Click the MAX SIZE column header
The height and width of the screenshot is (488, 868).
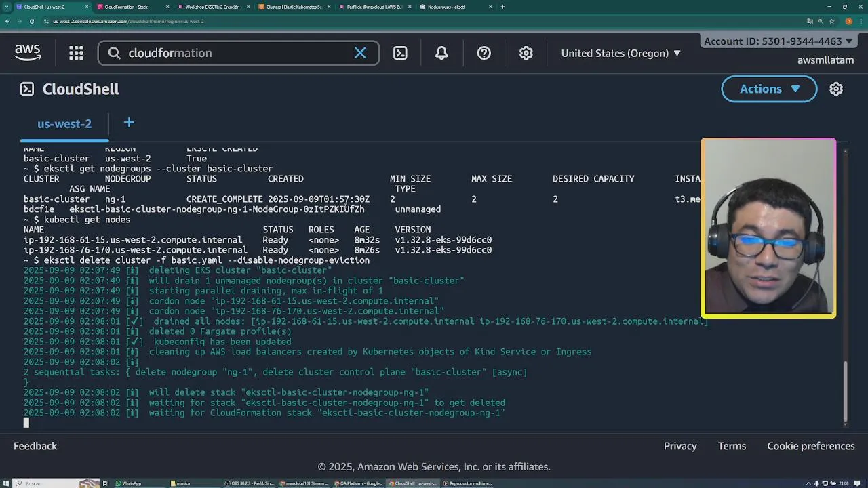tap(492, 179)
